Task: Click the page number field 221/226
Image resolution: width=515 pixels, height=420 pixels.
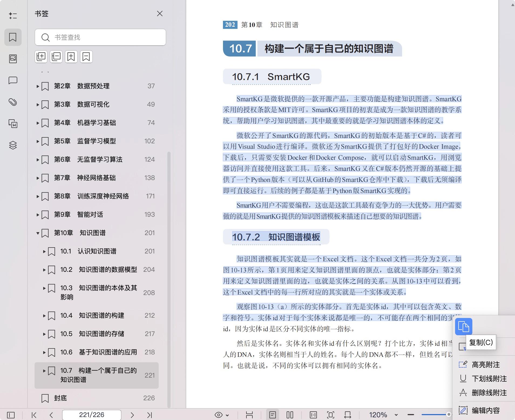Action: pyautogui.click(x=92, y=415)
